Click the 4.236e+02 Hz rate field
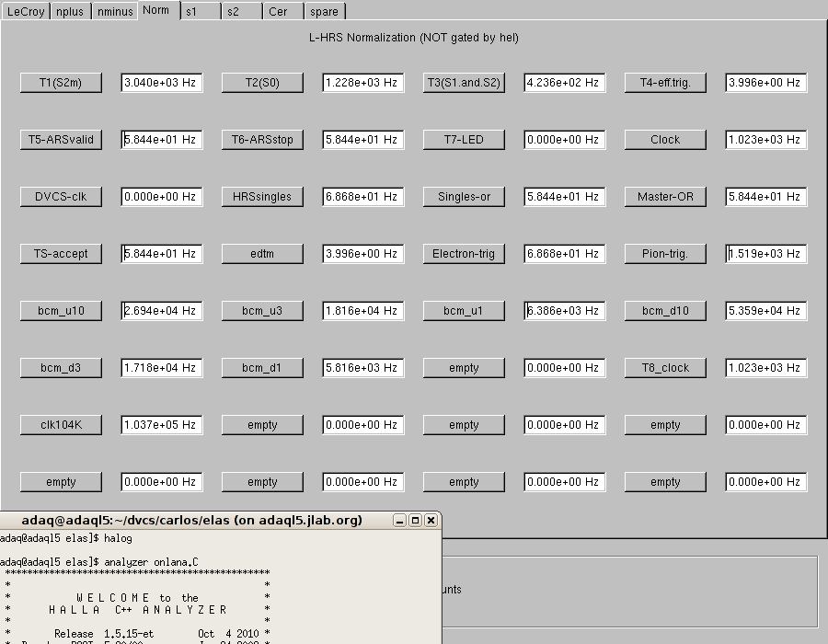 [x=565, y=83]
